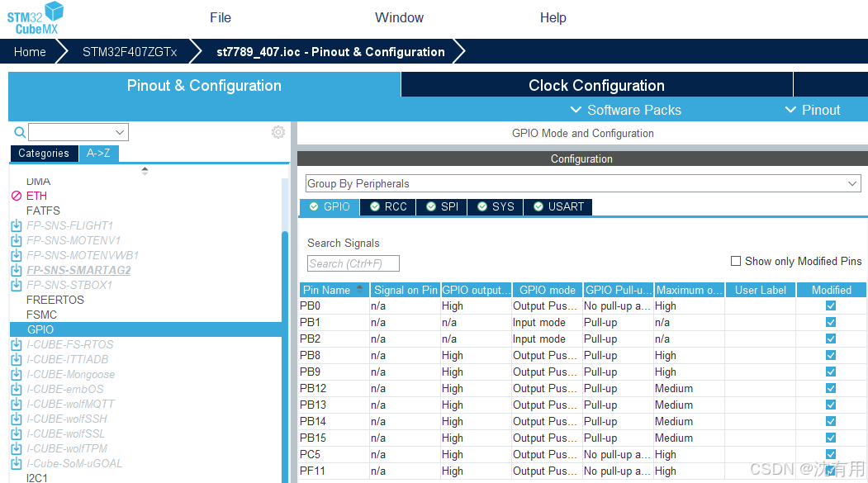Image resolution: width=868 pixels, height=483 pixels.
Task: Click download icon next to FP-SNS-MOTENV1
Action: [17, 240]
